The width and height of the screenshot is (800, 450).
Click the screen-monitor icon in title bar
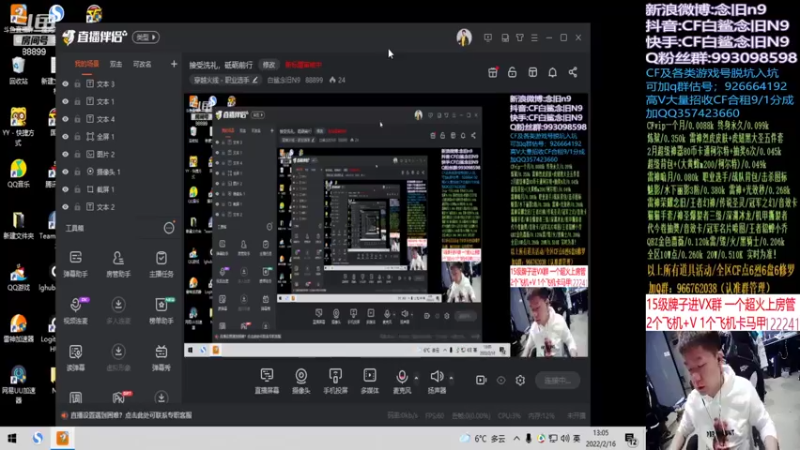click(x=488, y=38)
